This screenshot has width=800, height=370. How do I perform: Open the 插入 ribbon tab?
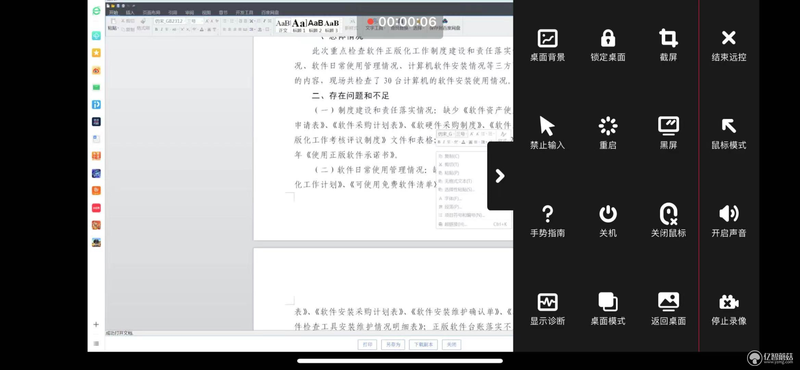pos(130,12)
